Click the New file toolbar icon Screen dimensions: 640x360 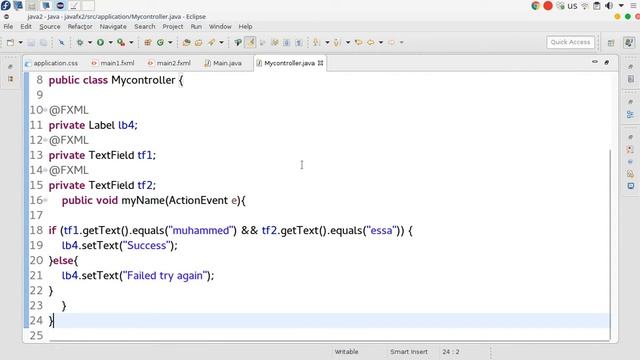point(11,42)
